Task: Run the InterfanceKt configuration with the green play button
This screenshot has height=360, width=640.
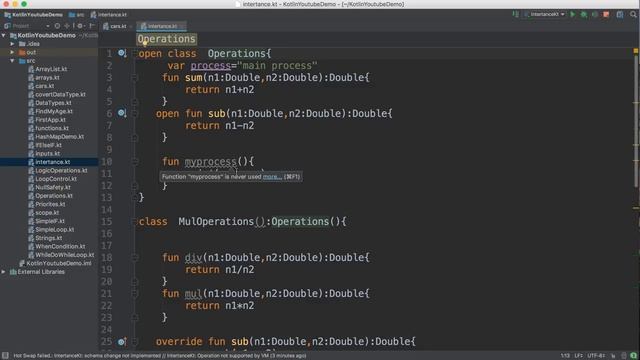Action: tap(573, 14)
